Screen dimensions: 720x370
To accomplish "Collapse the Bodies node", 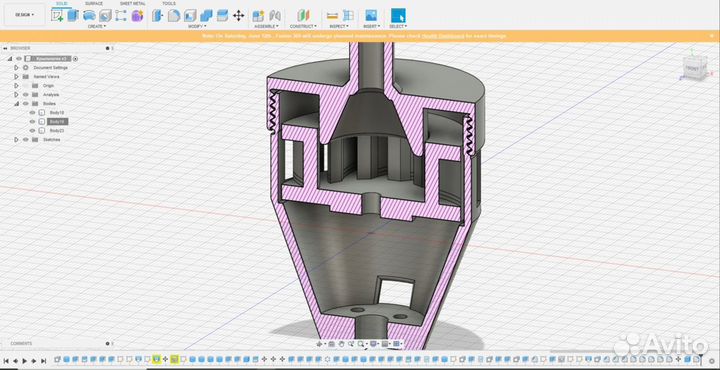I will pos(17,104).
